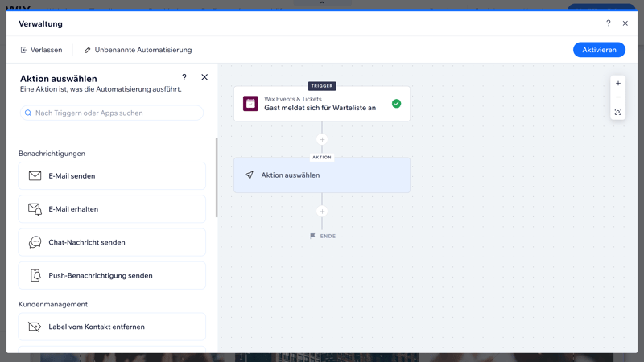Click the Verwaltung title

[x=41, y=24]
